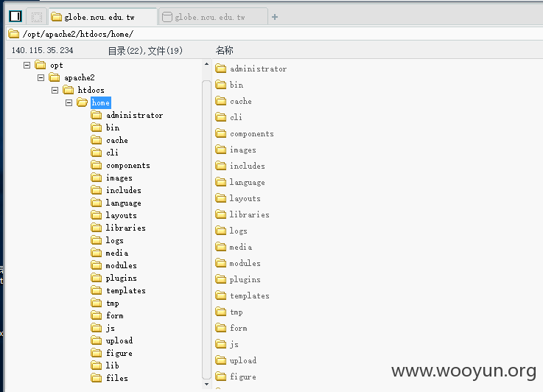Select modules in the tree

tap(122, 265)
